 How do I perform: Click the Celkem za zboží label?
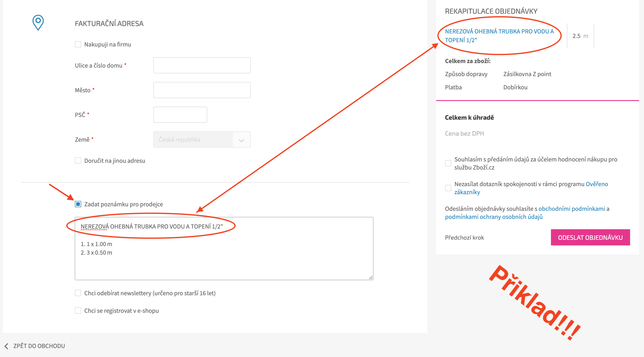click(468, 61)
